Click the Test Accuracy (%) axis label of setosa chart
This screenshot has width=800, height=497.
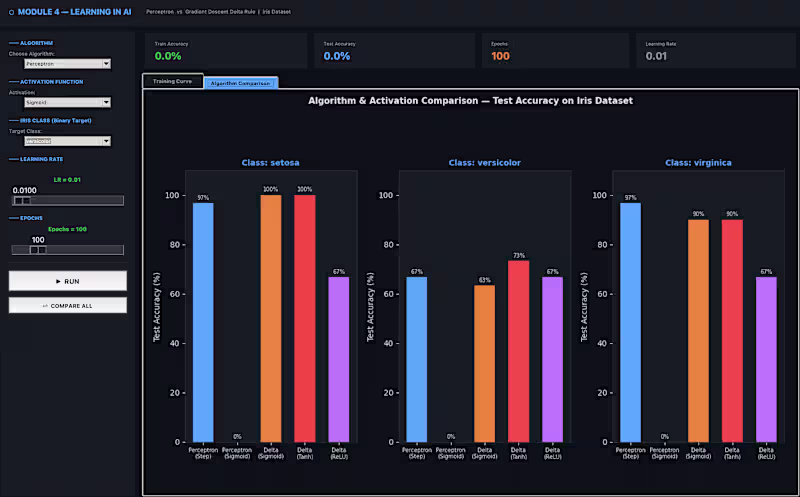click(x=157, y=307)
